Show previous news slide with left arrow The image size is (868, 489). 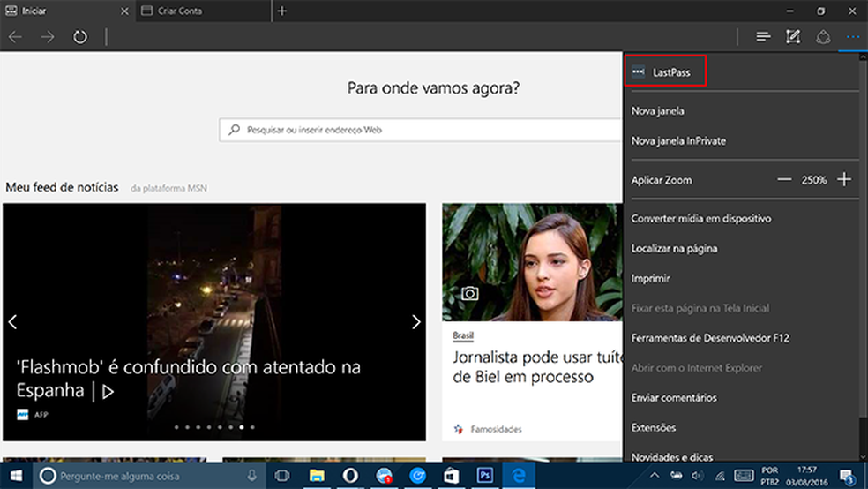pos(12,322)
